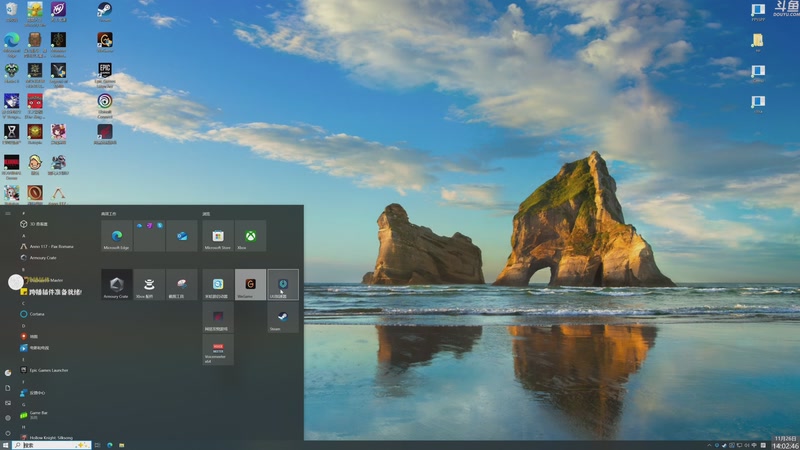The image size is (800, 450).
Task: Open the tile folder with OneDrive and Skype icons
Action: pyautogui.click(x=149, y=236)
